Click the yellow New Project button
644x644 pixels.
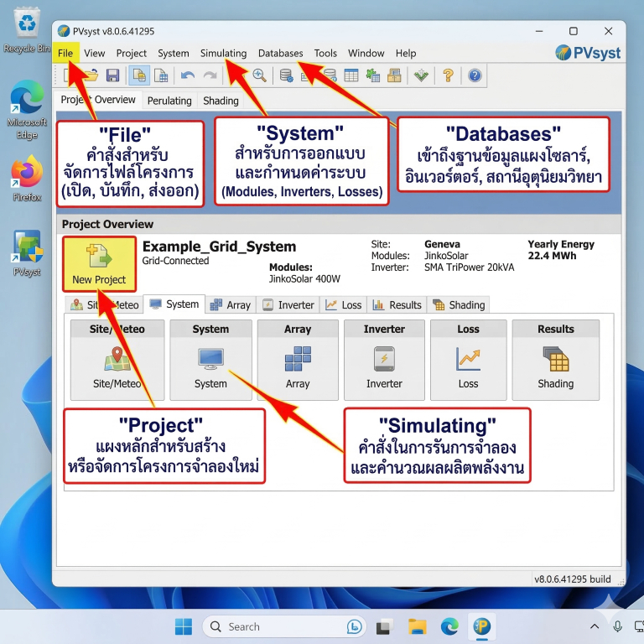pyautogui.click(x=100, y=263)
